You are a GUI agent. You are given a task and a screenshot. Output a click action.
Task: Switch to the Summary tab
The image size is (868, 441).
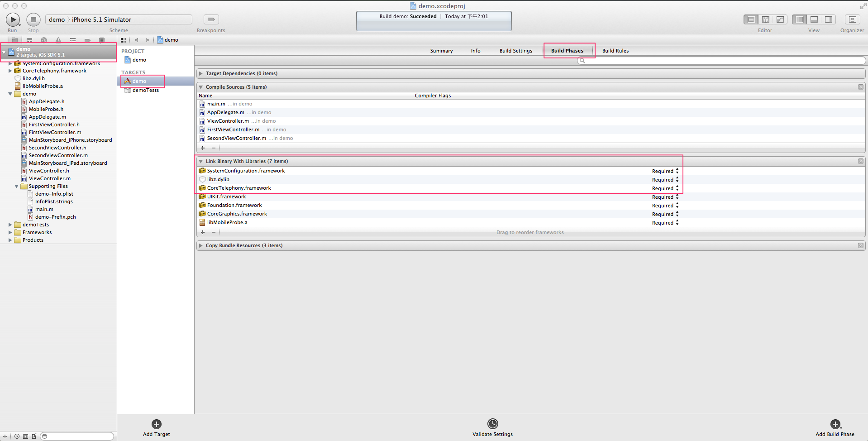point(441,51)
